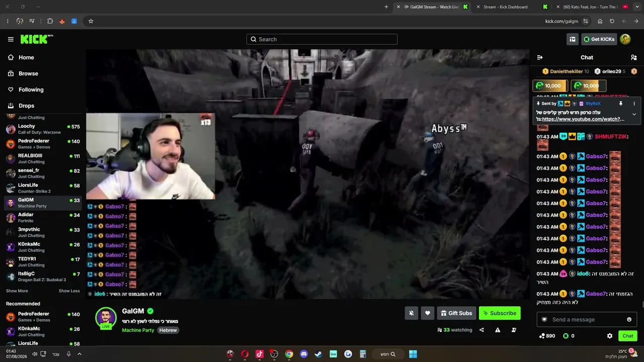Open the GalGM streamer avatar with LIVE badge
644x362 pixels.
106,318
